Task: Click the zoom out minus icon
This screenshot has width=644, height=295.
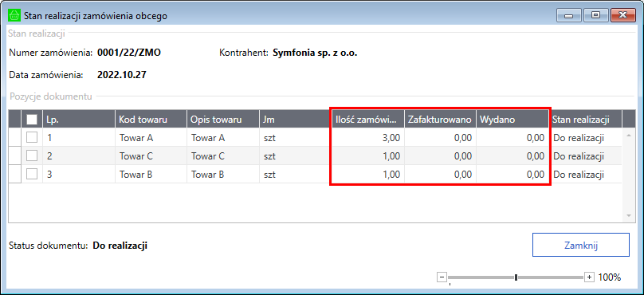Action: (x=442, y=277)
